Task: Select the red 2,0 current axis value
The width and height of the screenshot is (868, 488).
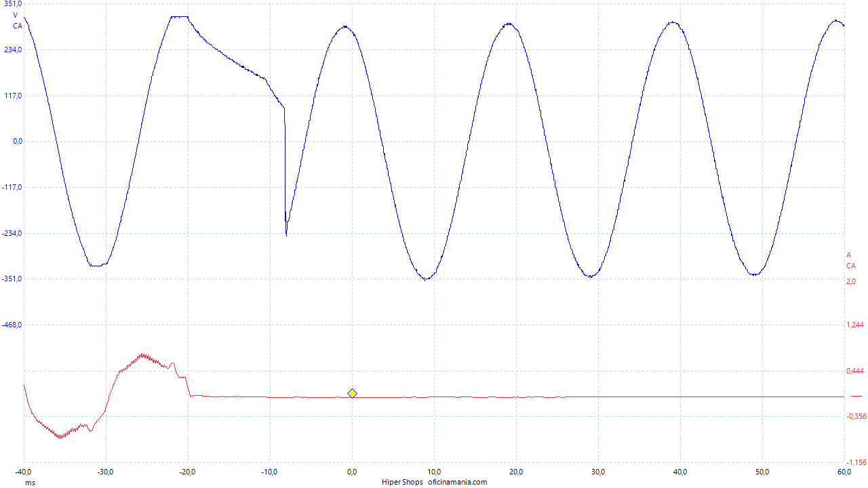Action: [x=850, y=281]
